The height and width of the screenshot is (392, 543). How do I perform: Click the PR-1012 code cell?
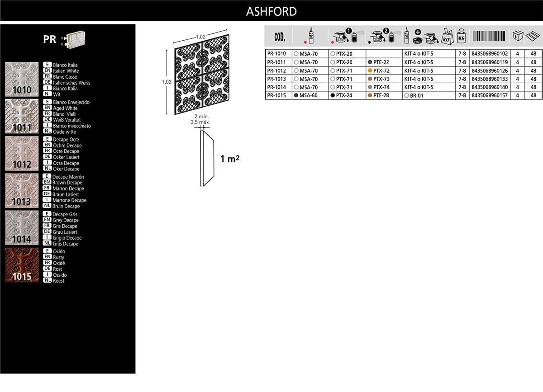278,71
